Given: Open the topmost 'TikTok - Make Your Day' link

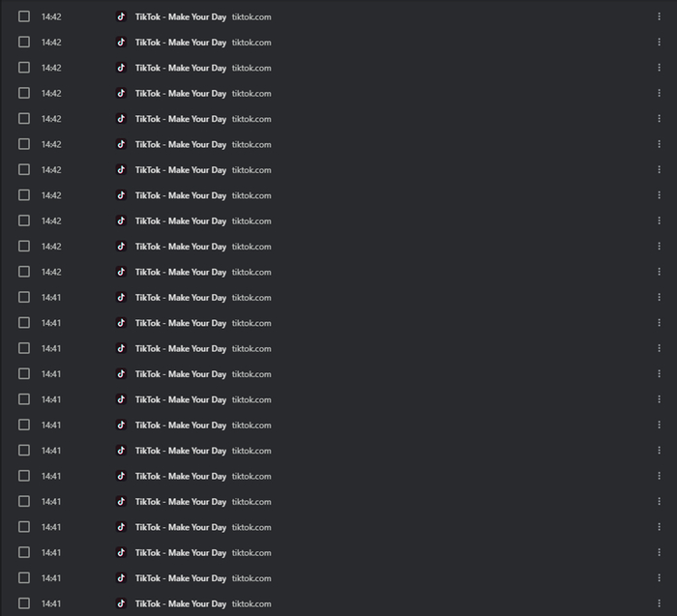Looking at the screenshot, I should (x=181, y=16).
